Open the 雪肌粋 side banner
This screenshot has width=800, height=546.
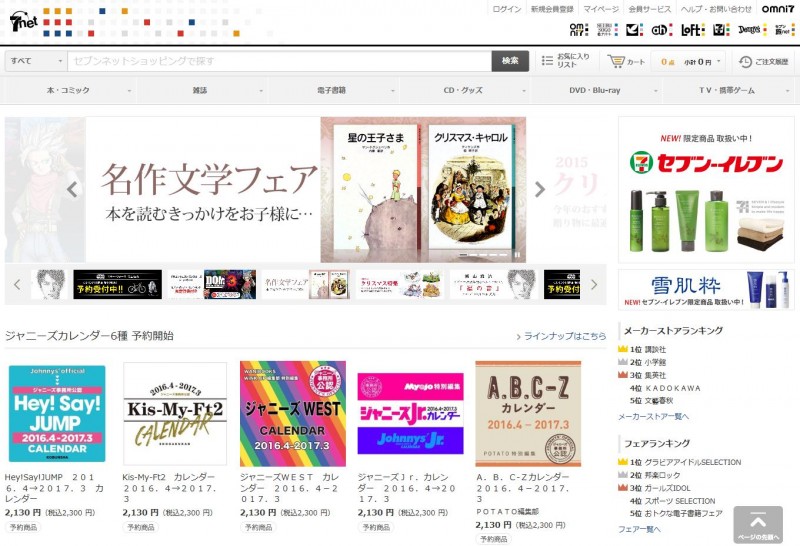click(706, 289)
